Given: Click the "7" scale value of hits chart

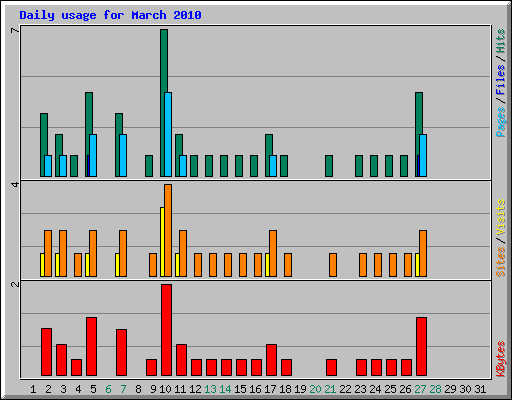Looking at the screenshot, I should click(15, 31).
